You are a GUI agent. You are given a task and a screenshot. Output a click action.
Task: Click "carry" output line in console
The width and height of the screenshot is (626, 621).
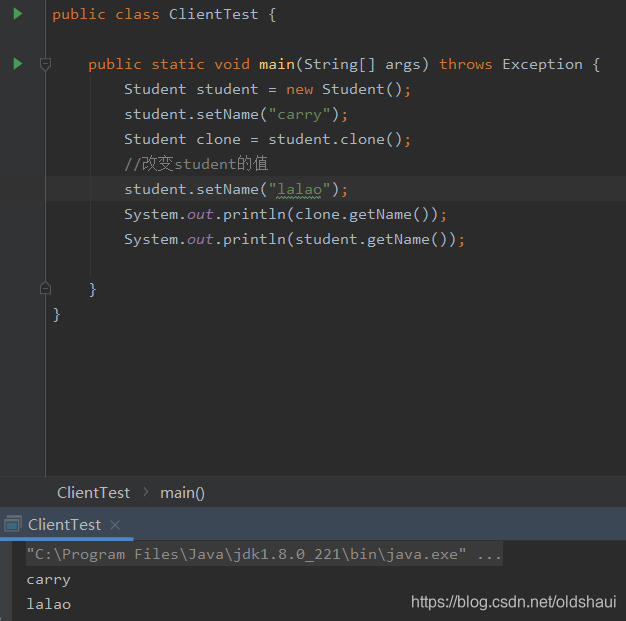(49, 580)
